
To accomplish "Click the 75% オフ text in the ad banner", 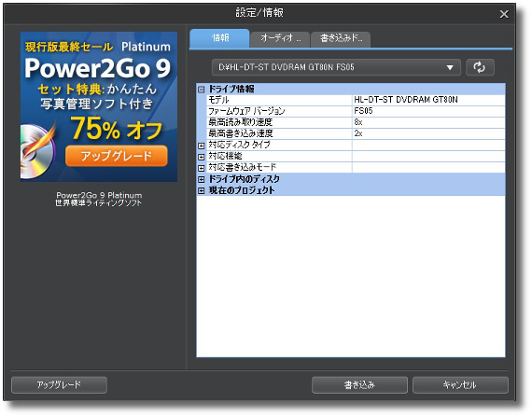I will pos(117,129).
